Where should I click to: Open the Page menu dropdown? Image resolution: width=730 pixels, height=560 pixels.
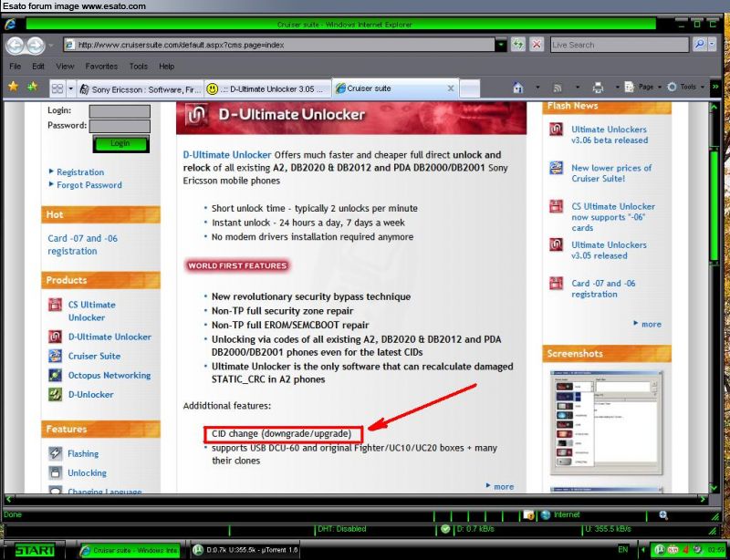[643, 87]
